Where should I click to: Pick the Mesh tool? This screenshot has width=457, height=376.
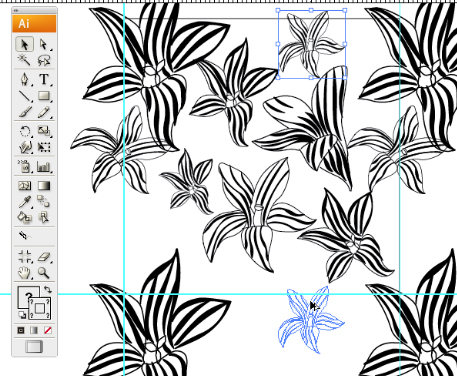tap(25, 186)
